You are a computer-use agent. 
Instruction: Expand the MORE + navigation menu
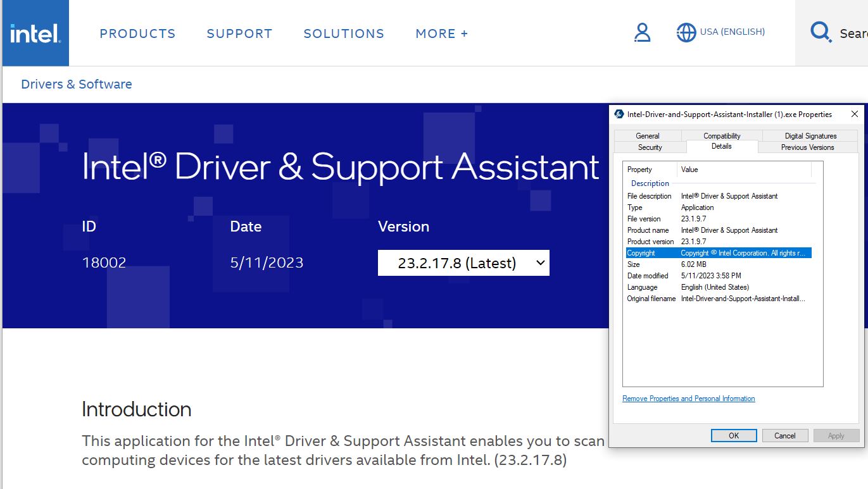441,34
